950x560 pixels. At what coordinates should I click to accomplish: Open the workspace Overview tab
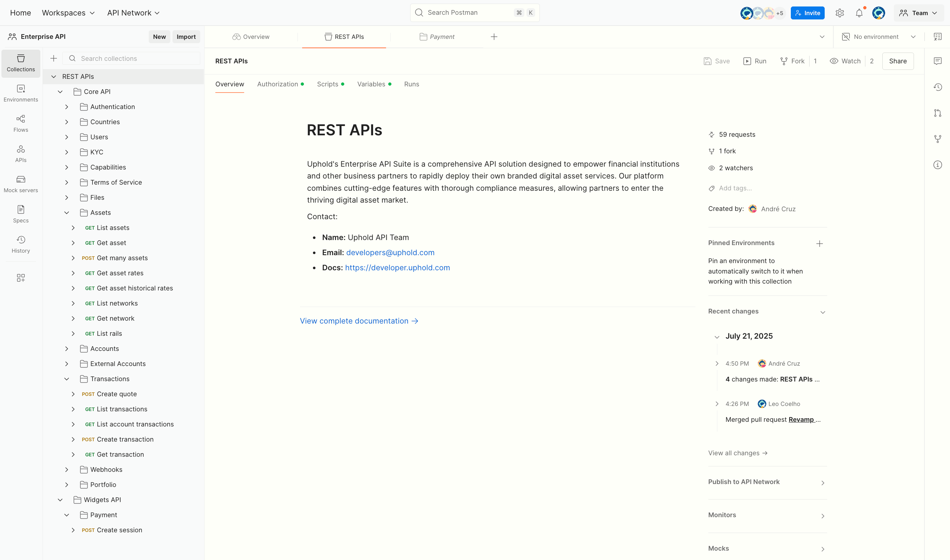point(251,37)
